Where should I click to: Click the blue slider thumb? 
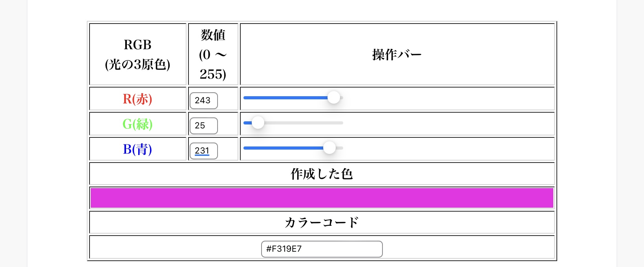coord(329,148)
